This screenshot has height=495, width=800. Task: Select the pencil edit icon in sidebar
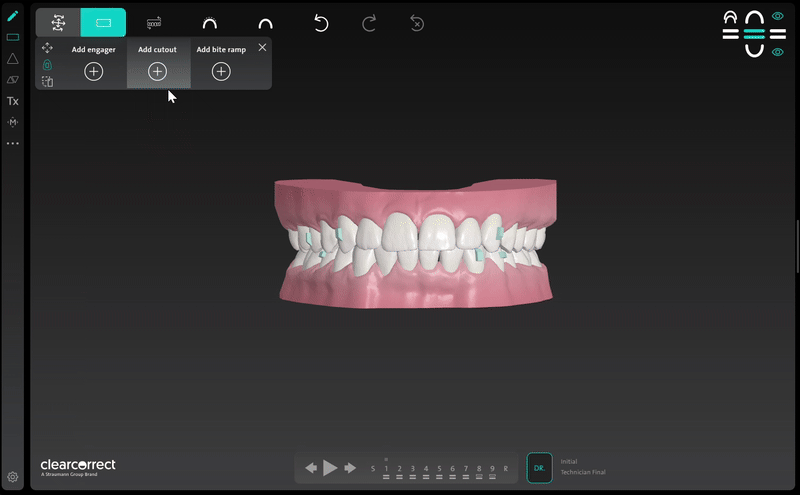pyautogui.click(x=13, y=16)
